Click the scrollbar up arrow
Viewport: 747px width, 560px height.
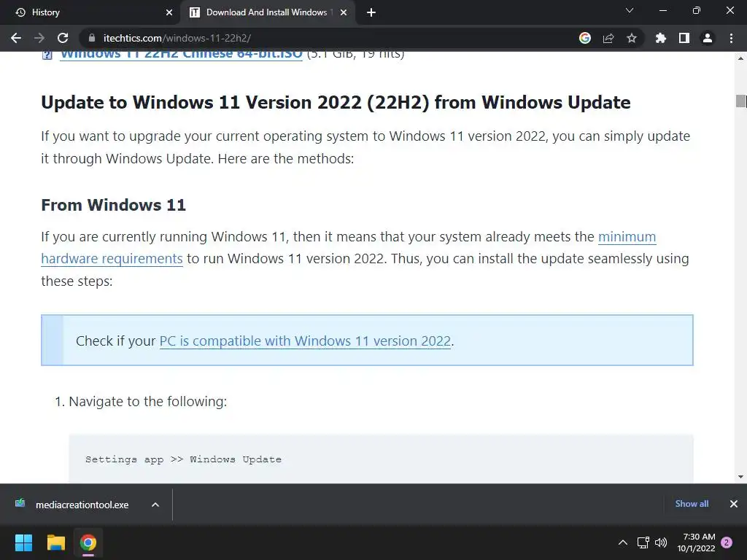click(x=740, y=58)
